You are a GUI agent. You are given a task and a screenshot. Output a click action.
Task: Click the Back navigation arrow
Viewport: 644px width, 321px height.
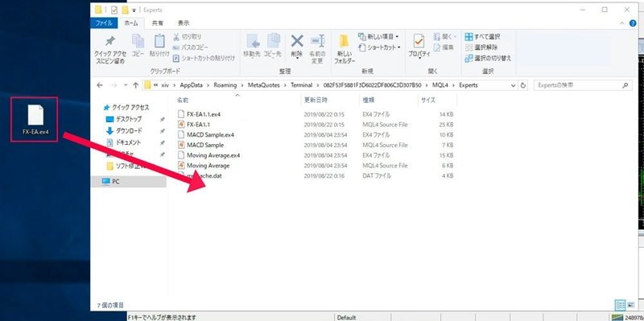point(99,85)
